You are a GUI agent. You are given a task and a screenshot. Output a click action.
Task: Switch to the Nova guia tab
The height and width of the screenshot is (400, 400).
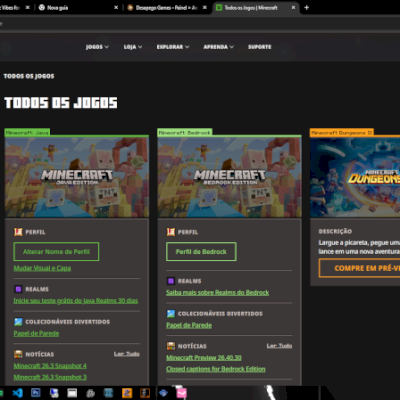(77, 7)
